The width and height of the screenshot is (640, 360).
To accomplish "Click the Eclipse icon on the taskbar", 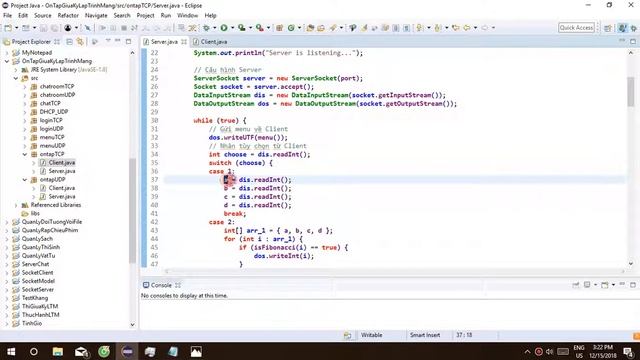I will [x=127, y=351].
